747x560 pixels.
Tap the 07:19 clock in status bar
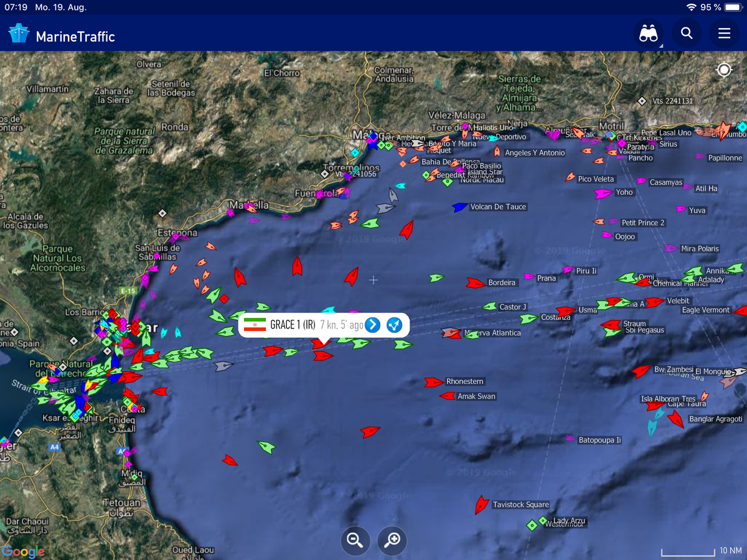point(15,7)
